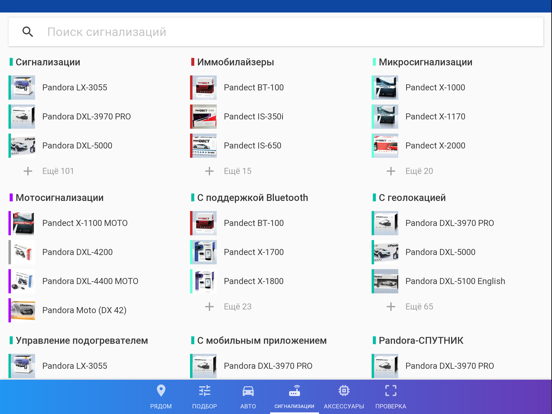Select the Сигнализации bottom tab icon
This screenshot has height=414, width=552.
click(294, 391)
